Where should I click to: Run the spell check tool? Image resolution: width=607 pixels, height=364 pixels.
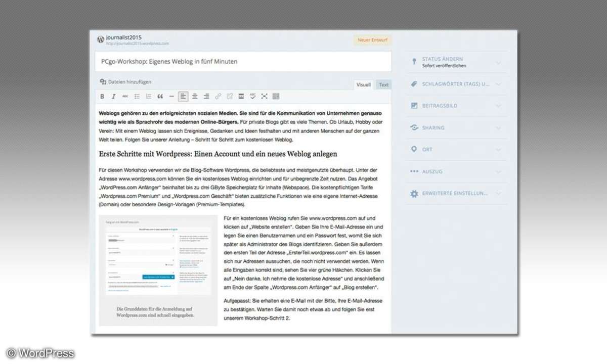pos(253,96)
